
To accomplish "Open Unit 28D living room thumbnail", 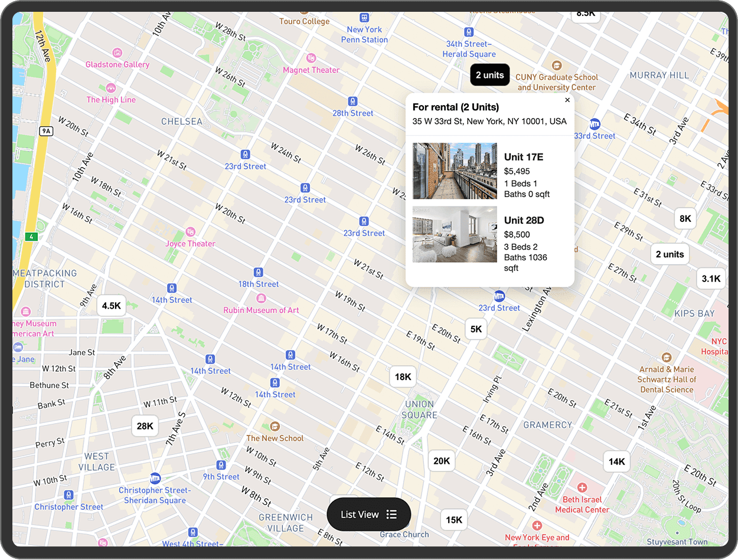I will point(455,234).
